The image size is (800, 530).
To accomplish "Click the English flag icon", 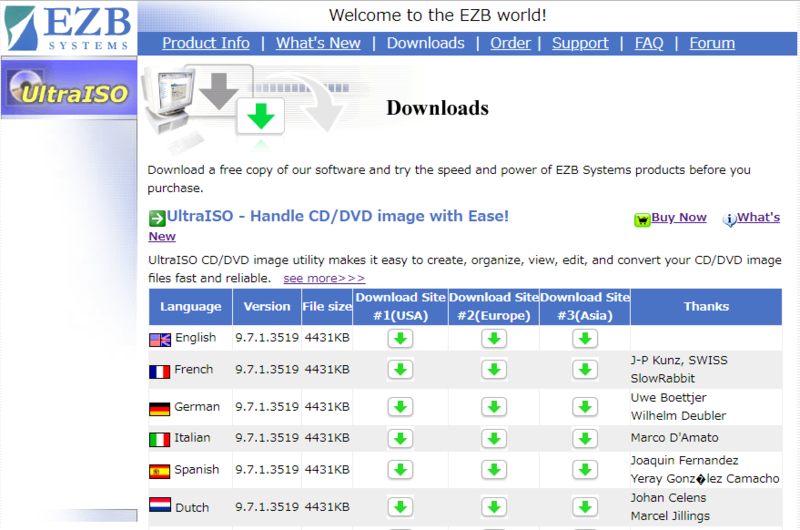I will click(x=160, y=340).
